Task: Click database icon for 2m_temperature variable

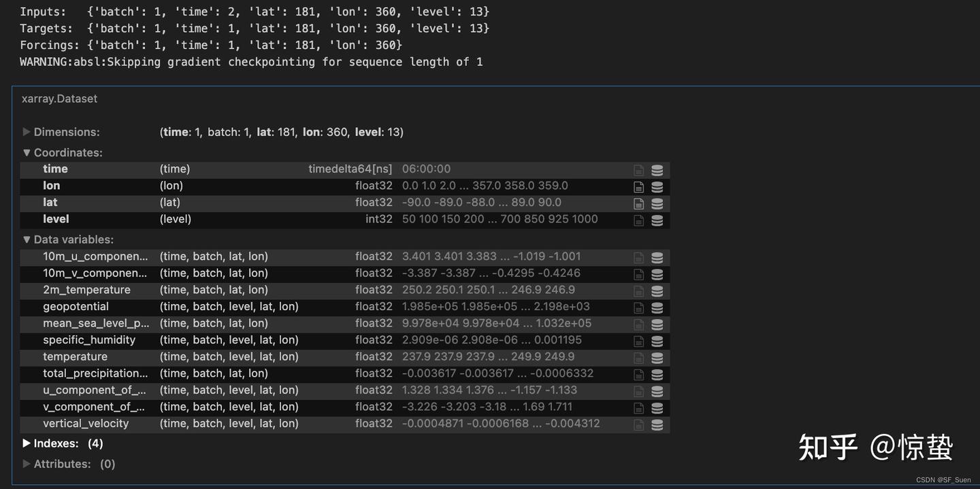Action: tap(657, 291)
